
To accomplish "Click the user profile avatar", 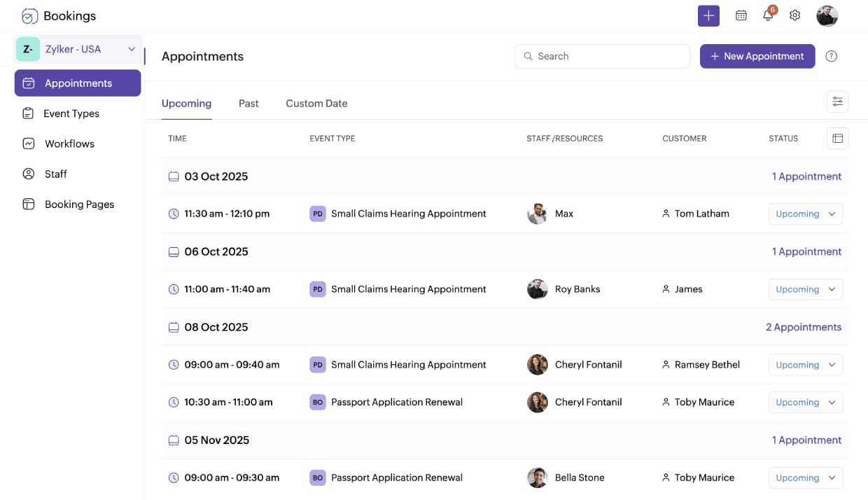I will (x=827, y=15).
